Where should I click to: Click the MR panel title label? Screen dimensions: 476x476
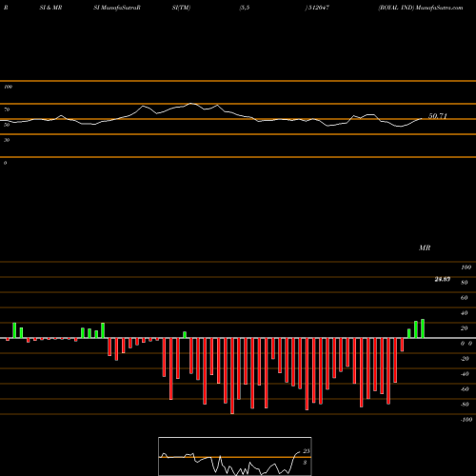[425, 248]
